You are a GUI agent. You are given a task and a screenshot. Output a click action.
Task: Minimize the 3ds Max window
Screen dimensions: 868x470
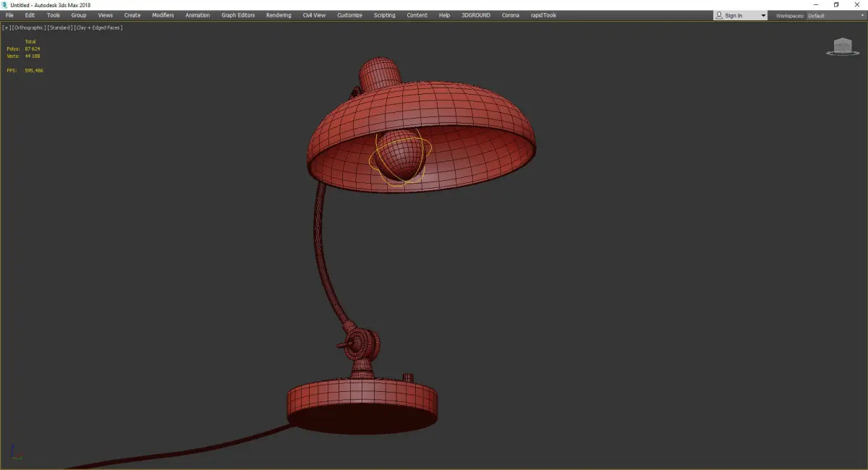coord(817,5)
